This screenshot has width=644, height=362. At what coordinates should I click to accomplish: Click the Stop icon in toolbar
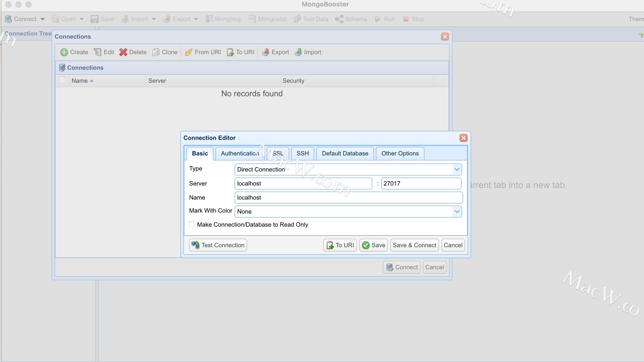point(406,19)
